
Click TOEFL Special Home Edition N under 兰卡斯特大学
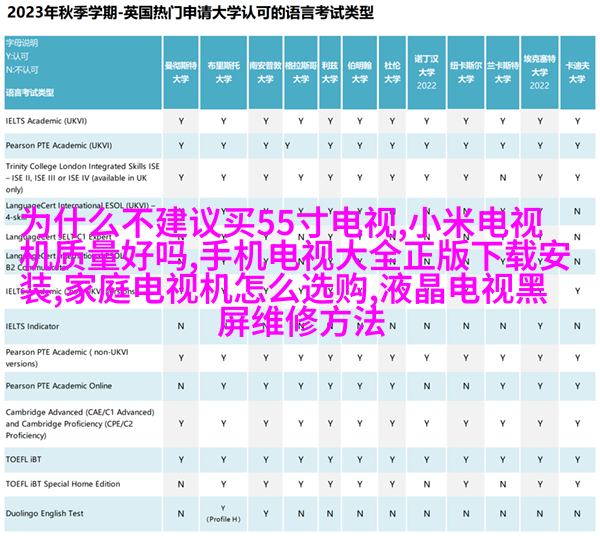[503, 484]
